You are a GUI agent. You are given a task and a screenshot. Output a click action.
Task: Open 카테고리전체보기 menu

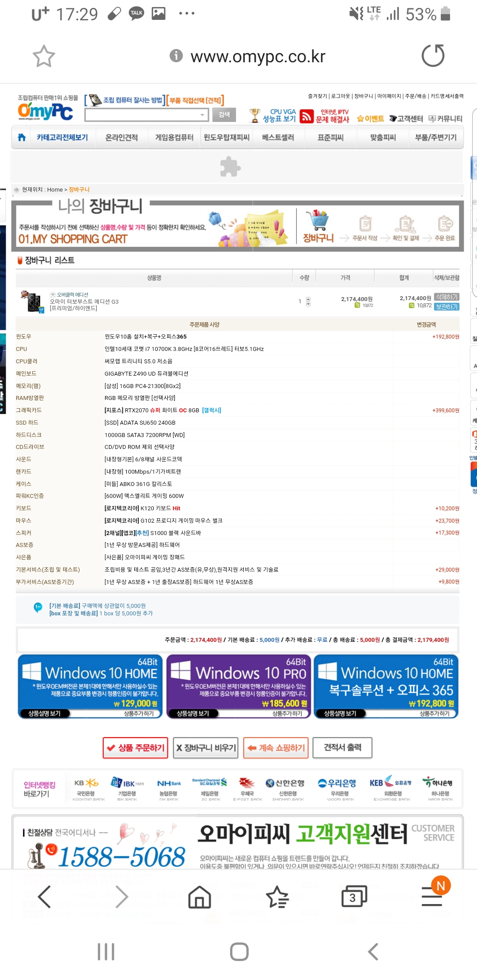[62, 137]
